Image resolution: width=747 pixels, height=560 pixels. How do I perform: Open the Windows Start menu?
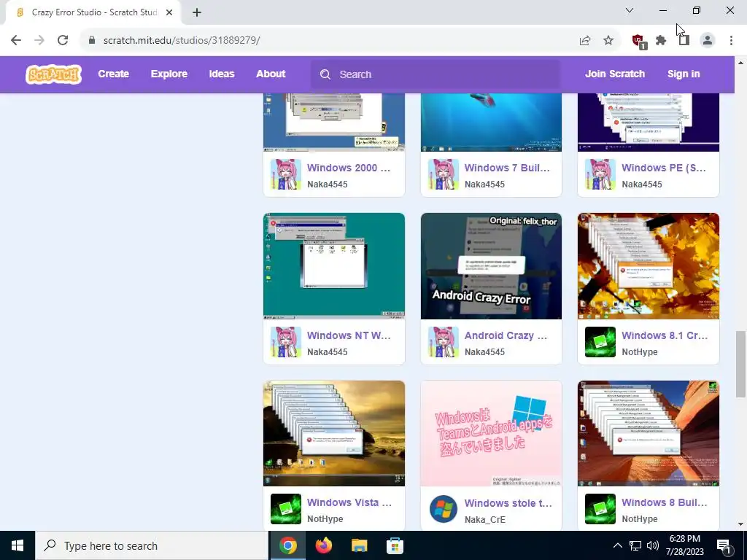pyautogui.click(x=18, y=545)
